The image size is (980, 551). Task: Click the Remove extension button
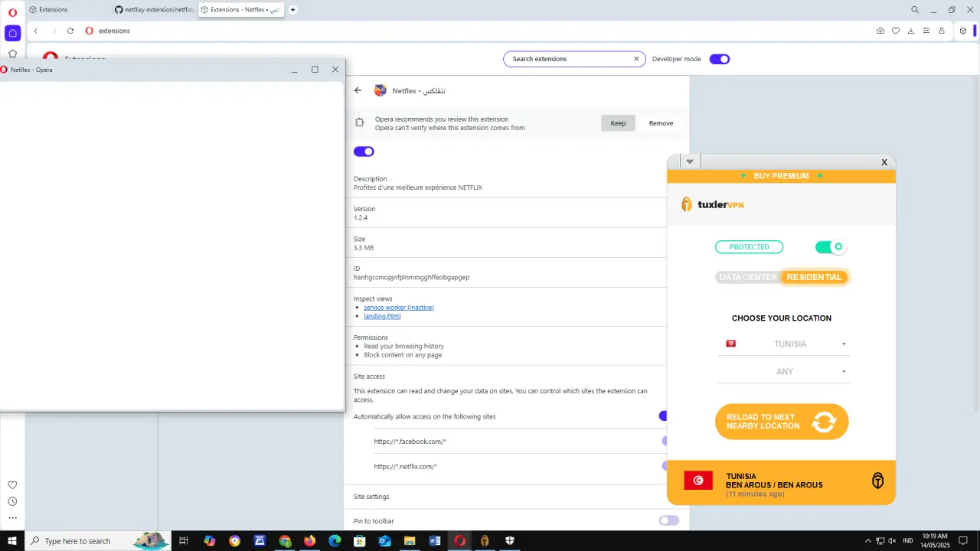[x=661, y=123]
